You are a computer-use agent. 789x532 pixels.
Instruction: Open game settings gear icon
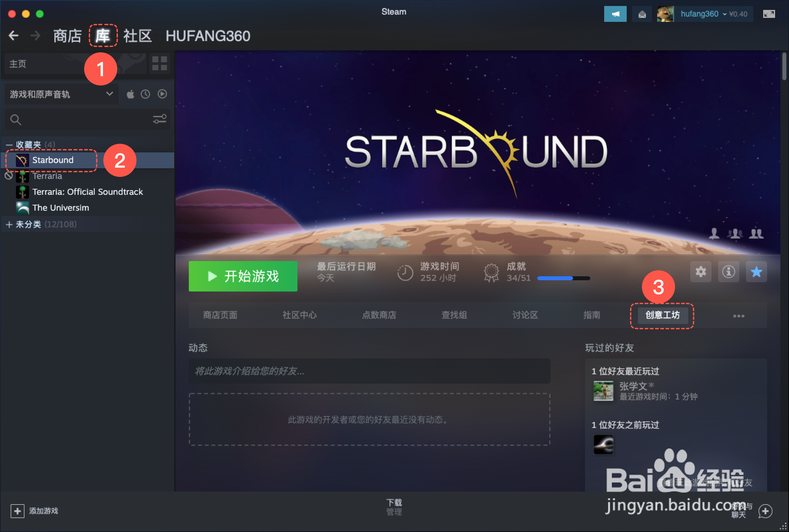click(x=701, y=272)
